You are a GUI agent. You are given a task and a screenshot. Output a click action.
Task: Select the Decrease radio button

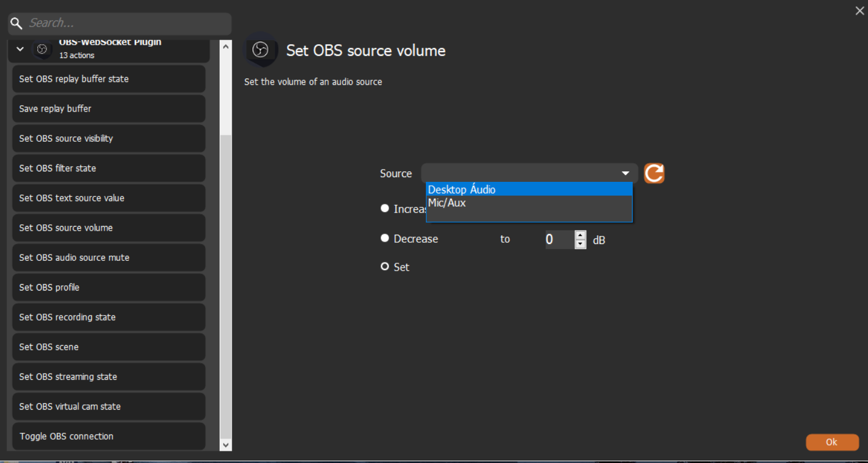tap(385, 238)
